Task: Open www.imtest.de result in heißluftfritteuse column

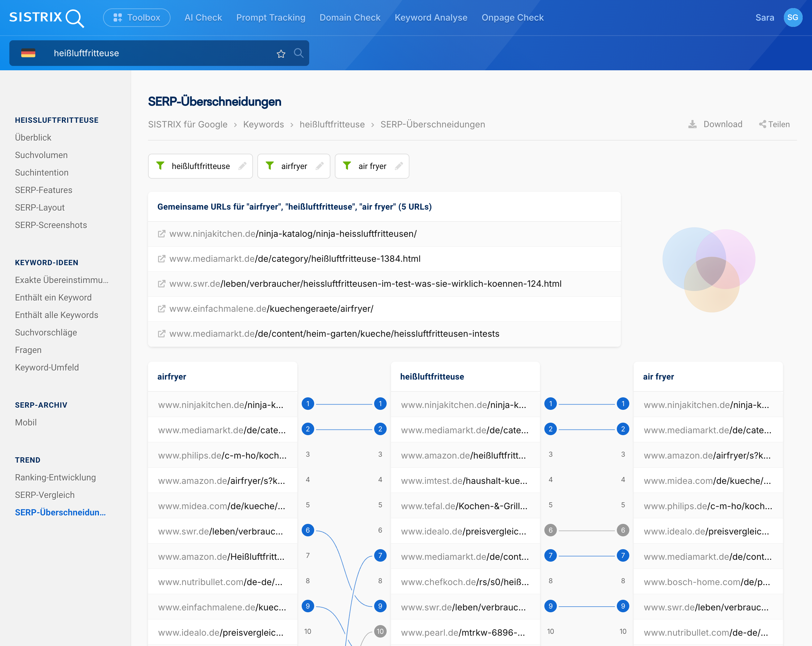Action: click(464, 481)
